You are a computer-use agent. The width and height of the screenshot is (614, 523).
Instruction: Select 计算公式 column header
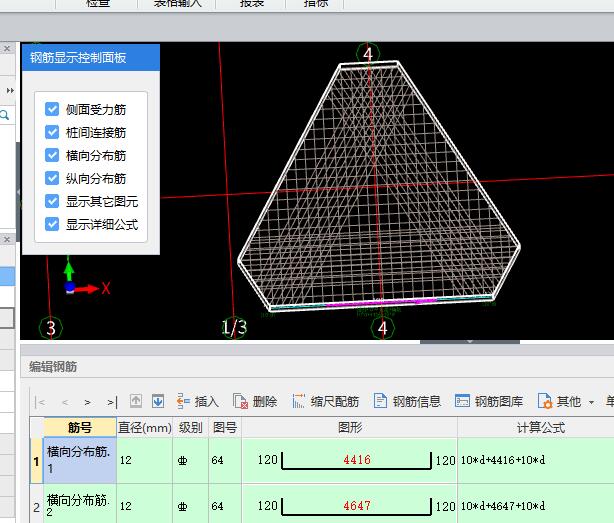point(540,427)
